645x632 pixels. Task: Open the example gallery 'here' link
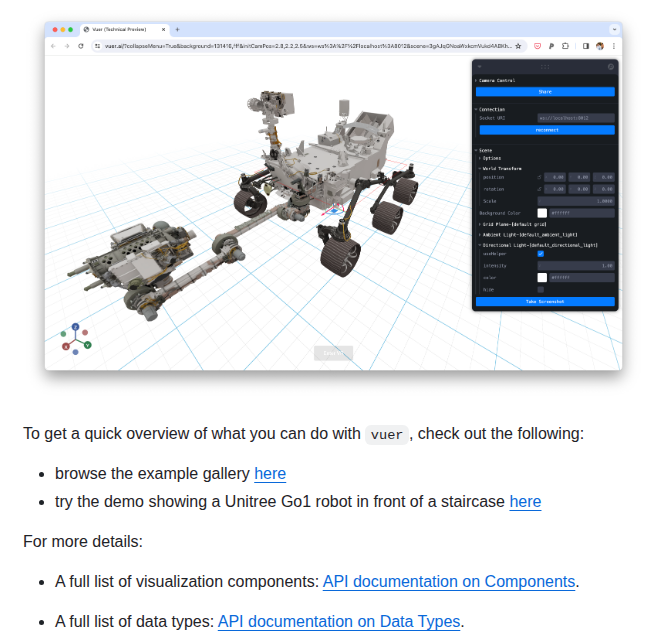[270, 474]
